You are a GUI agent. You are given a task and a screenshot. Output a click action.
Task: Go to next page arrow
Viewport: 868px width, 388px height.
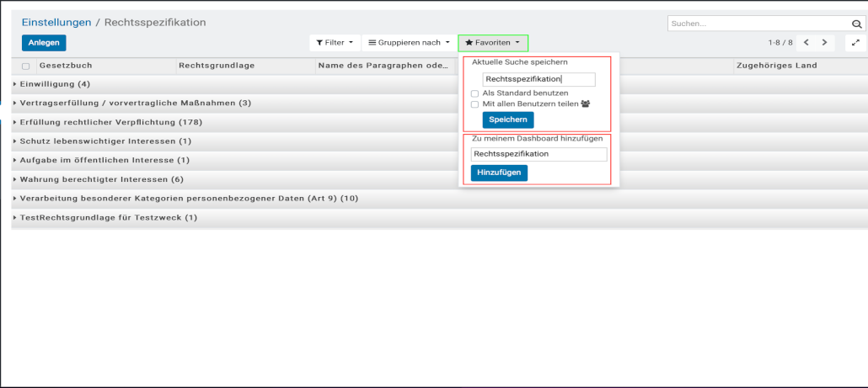tap(824, 42)
